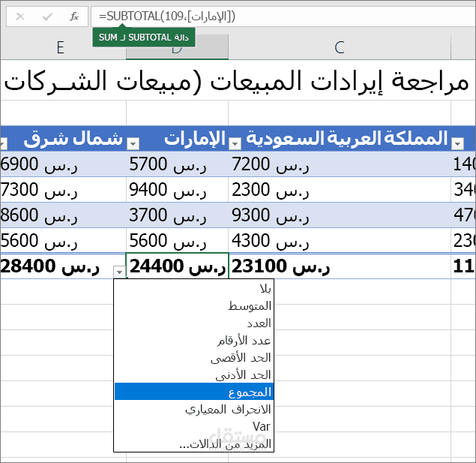This screenshot has width=476, height=463.
Task: Open filter dropdown for المملكة العربية السعودية column
Action: point(235,143)
